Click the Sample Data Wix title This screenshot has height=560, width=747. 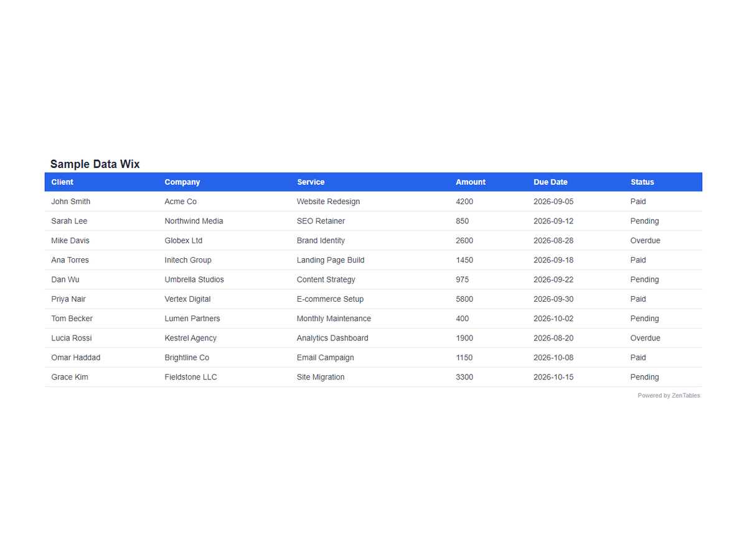coord(95,164)
